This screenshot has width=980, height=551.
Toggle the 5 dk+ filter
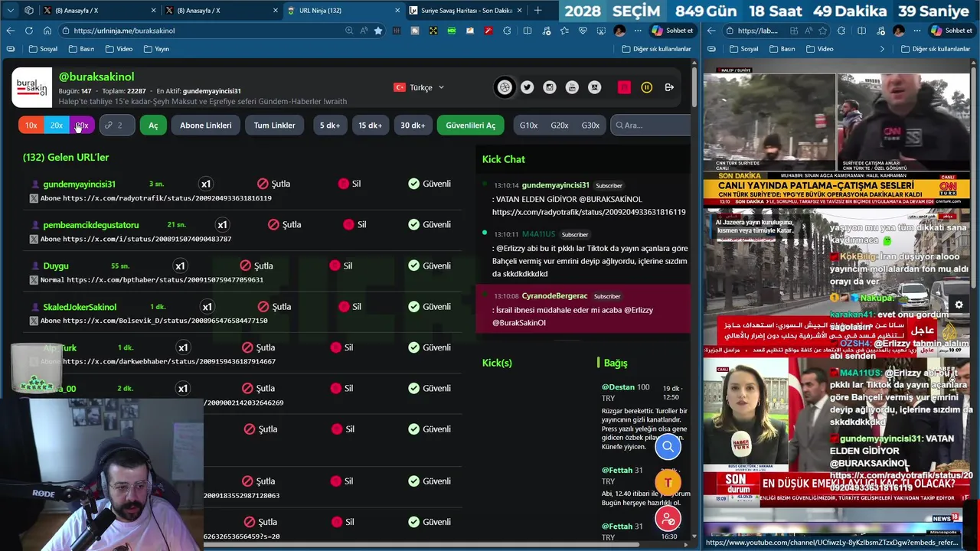tap(330, 126)
